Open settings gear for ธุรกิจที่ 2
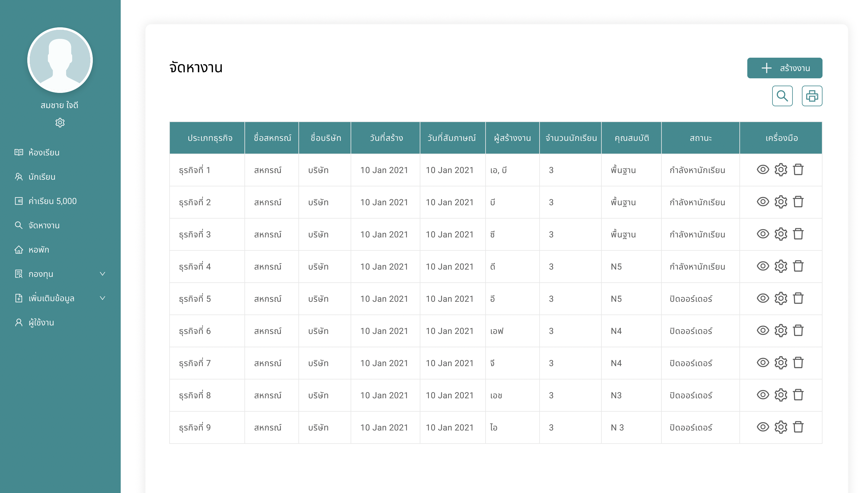868x493 pixels. pyautogui.click(x=781, y=202)
